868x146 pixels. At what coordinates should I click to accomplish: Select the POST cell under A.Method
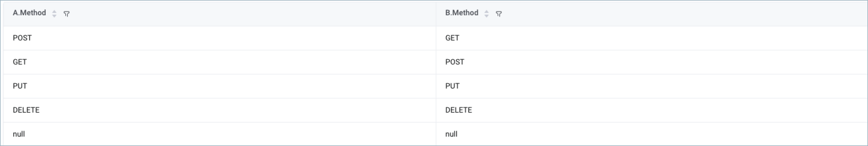tap(220, 38)
